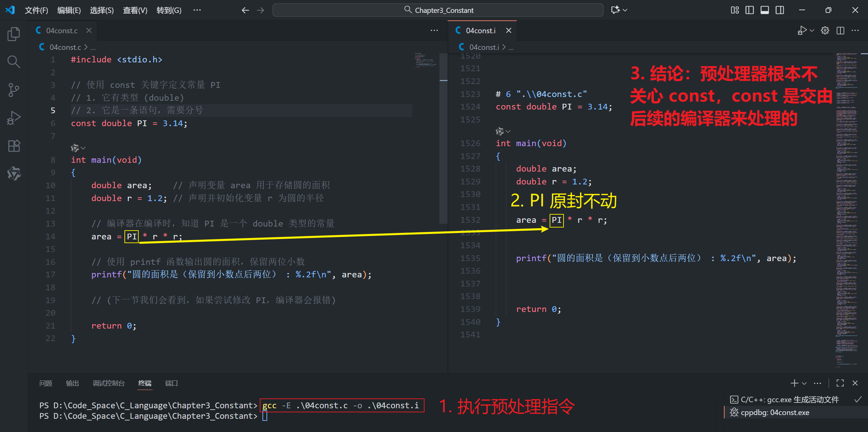Expand the run button dropdown arrow
Screen dimensions: 868x432
pos(811,30)
